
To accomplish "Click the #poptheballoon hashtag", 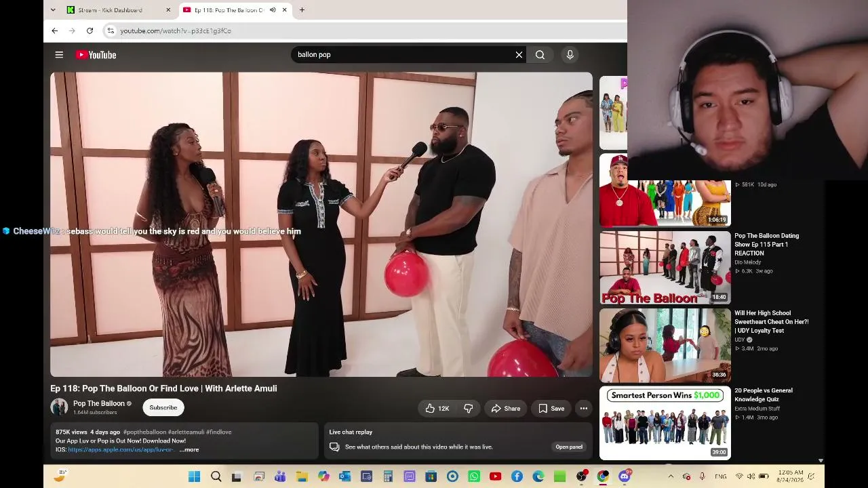I will pyautogui.click(x=144, y=432).
